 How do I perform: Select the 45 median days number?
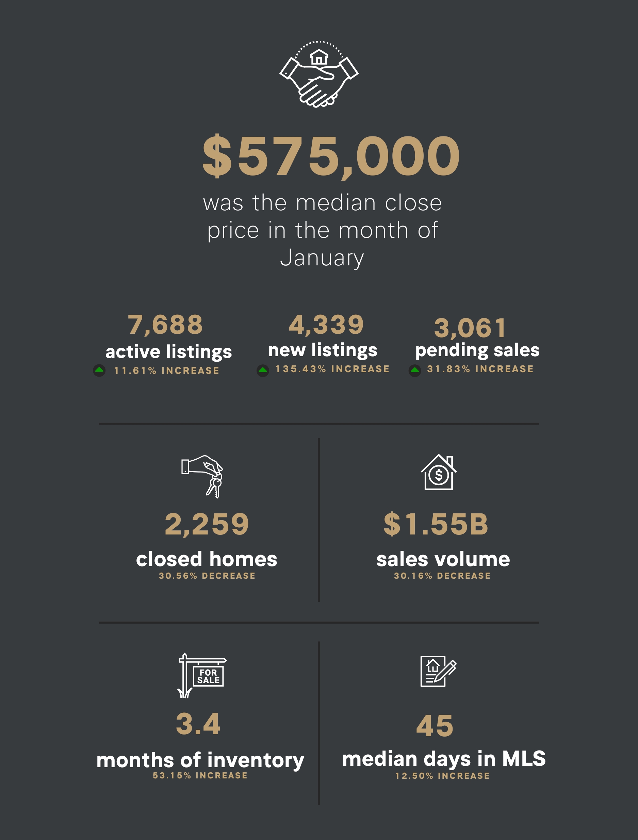click(x=435, y=726)
